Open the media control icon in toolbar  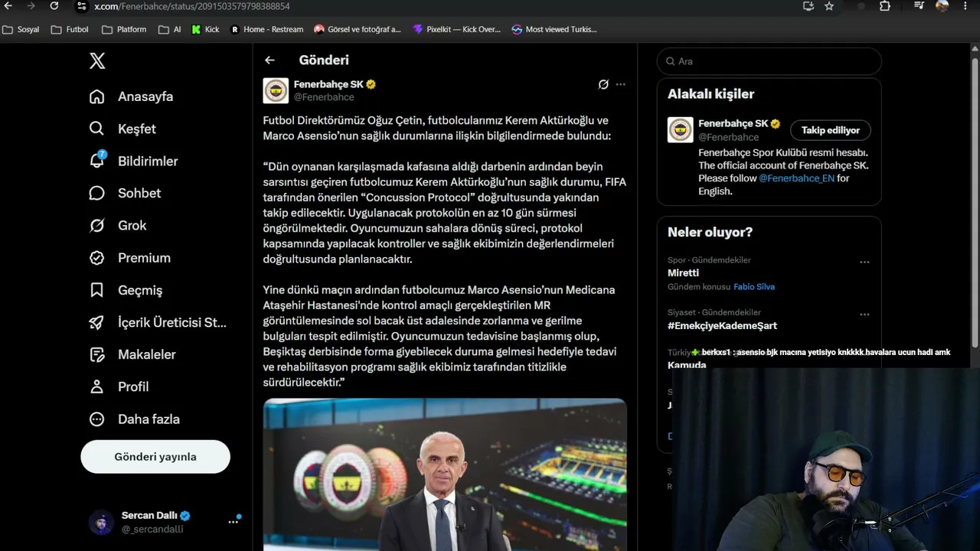pyautogui.click(x=920, y=6)
